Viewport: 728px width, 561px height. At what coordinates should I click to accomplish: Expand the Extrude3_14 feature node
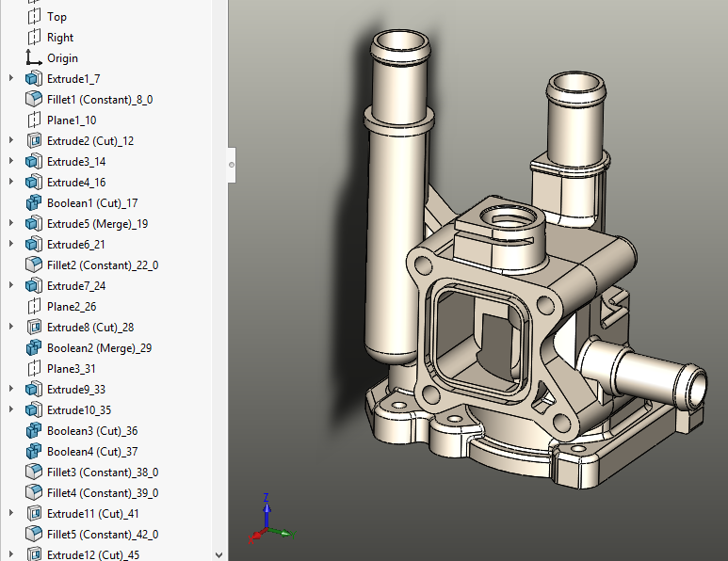11,161
